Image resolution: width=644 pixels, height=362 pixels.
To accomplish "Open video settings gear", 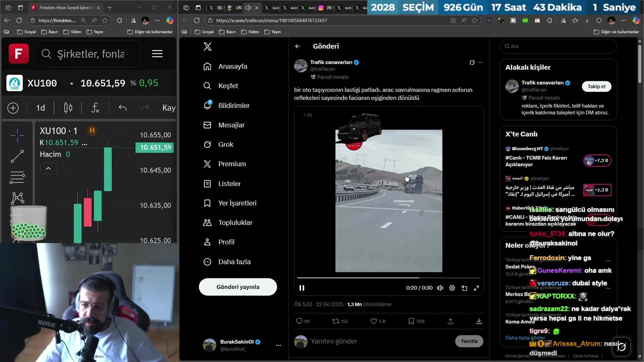I will (x=452, y=288).
